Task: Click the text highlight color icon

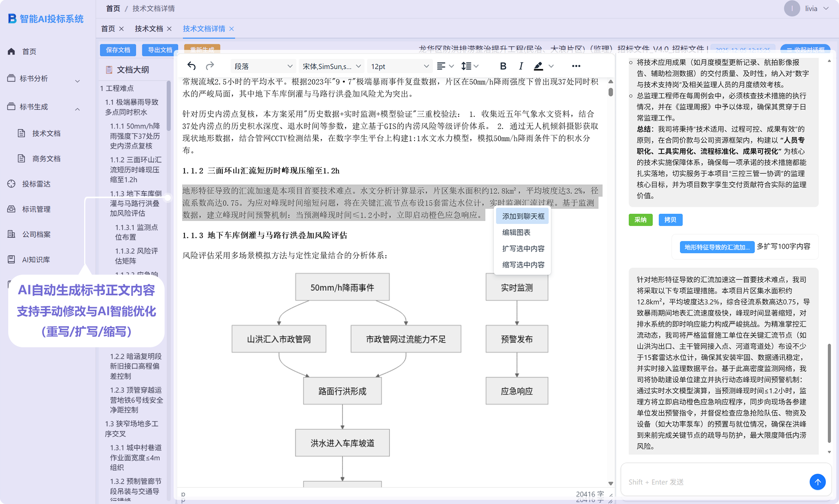Action: (x=538, y=66)
